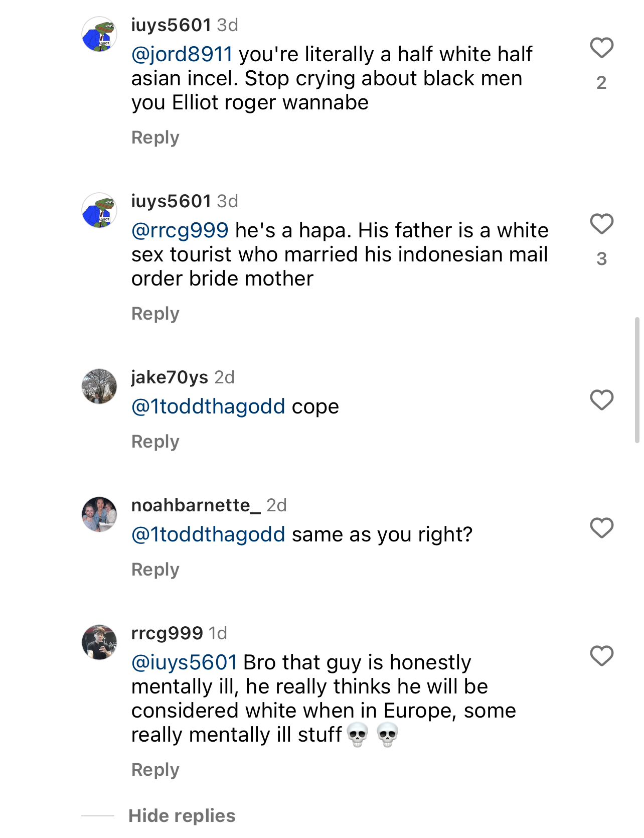
Task: Reply to iuys5601's "hapa" comment
Action: 155,314
